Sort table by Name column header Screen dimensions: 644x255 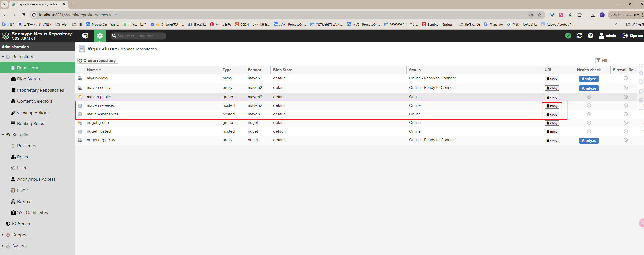coord(93,70)
